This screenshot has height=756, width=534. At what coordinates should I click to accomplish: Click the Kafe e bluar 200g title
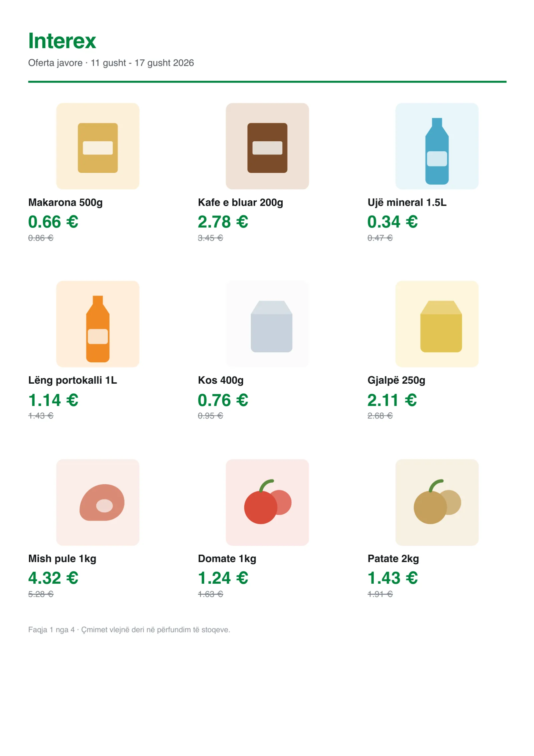[240, 202]
